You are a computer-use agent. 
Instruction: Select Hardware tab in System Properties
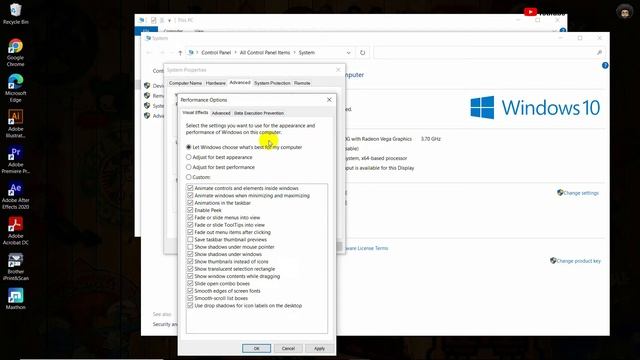[x=216, y=83]
